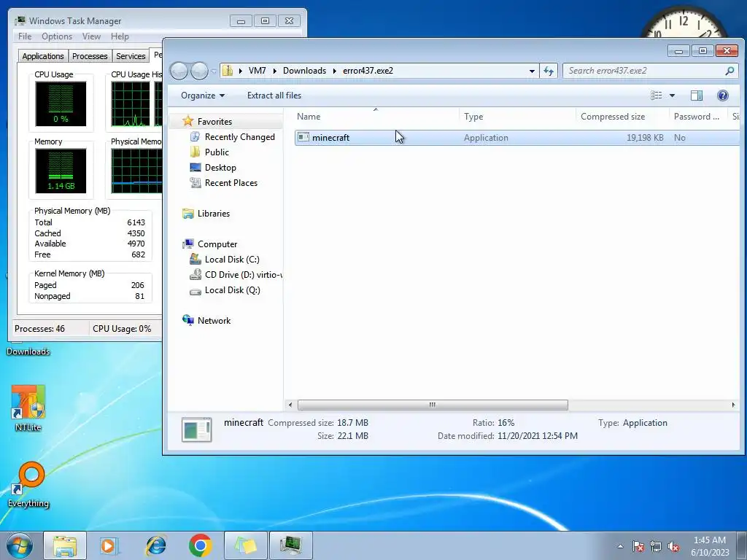This screenshot has height=560, width=747.
Task: Click the taskbar clock showing 1:45 AM
Action: pos(710,546)
